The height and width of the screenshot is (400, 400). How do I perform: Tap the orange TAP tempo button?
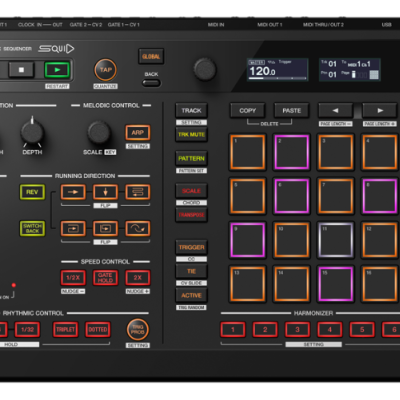click(105, 70)
